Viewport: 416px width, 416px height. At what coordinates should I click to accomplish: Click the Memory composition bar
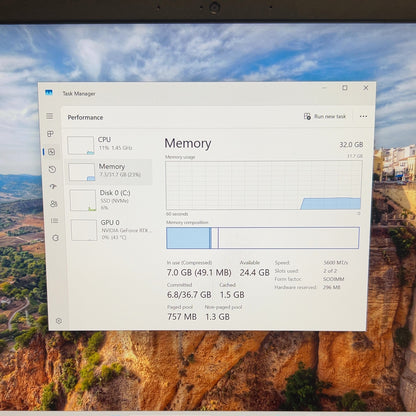tap(263, 238)
